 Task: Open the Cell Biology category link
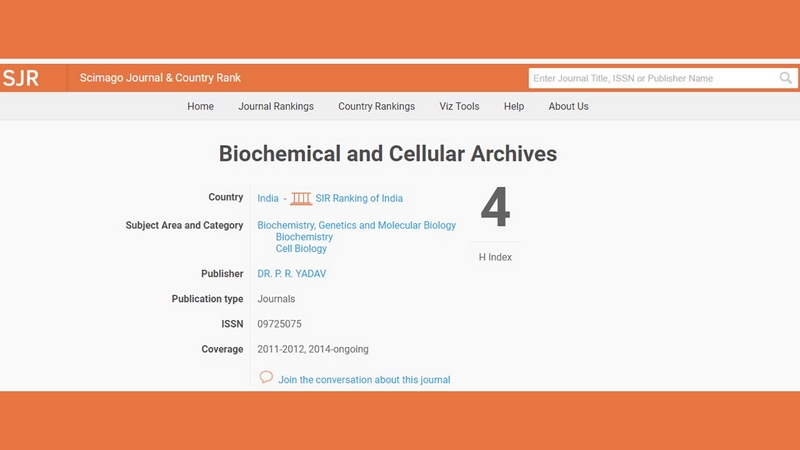click(301, 248)
